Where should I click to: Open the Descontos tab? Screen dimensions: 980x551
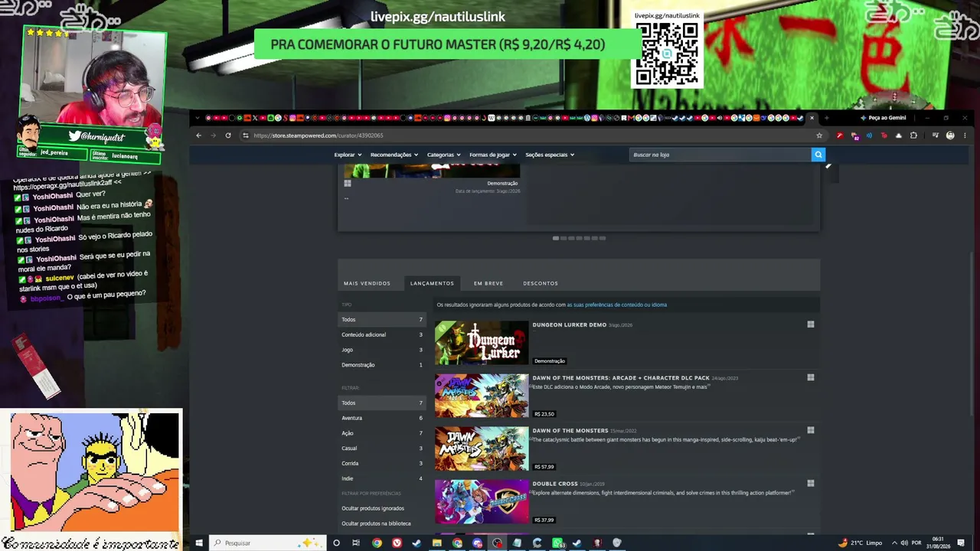pyautogui.click(x=541, y=283)
